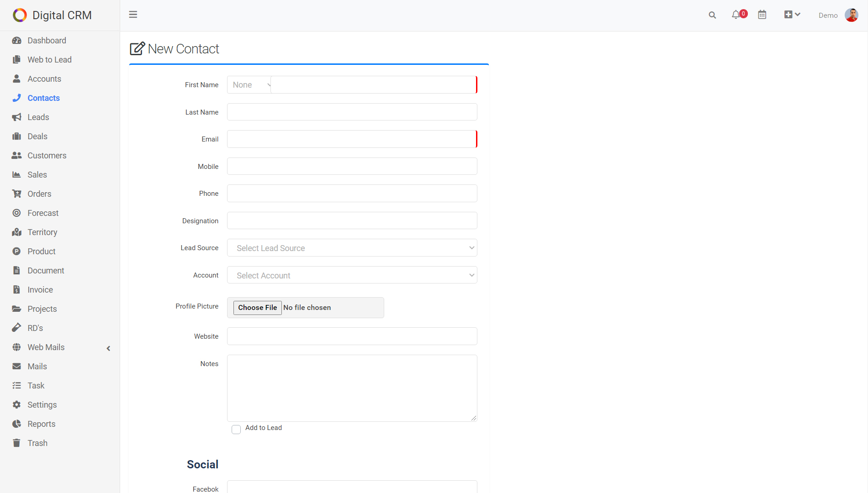Click the Digital CRM logo icon
868x493 pixels.
(20, 15)
